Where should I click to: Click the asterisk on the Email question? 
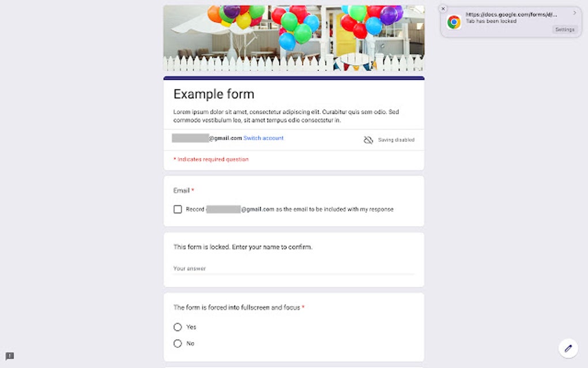193,190
